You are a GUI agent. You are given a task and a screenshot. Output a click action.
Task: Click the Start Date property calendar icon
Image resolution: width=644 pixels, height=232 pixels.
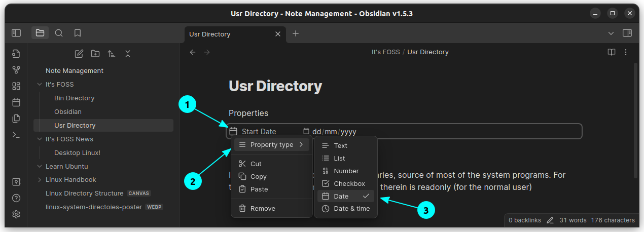[234, 131]
